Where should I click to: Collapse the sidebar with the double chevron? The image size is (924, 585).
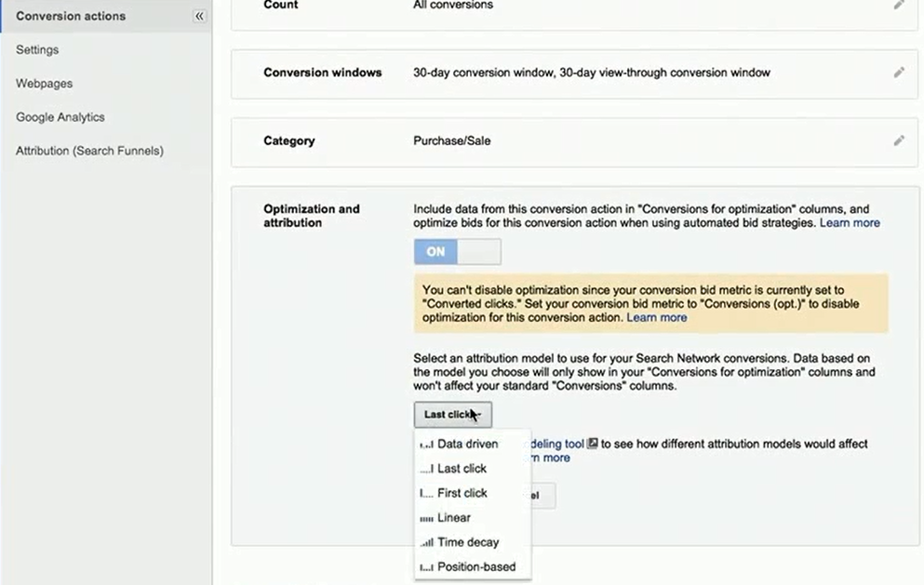pos(199,16)
